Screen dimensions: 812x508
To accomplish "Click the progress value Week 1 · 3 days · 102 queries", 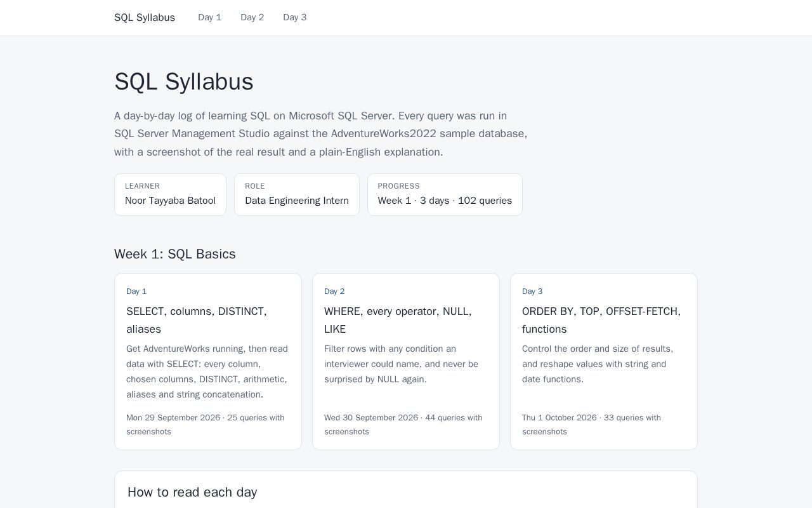I will point(445,201).
